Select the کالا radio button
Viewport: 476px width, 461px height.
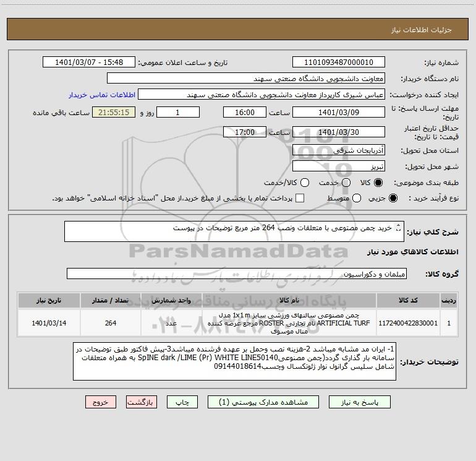click(x=378, y=183)
